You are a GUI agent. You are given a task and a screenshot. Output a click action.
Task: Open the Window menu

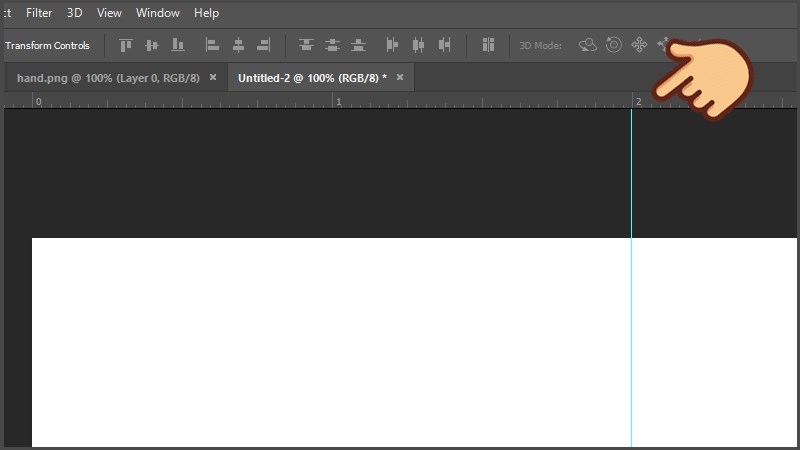tap(157, 13)
